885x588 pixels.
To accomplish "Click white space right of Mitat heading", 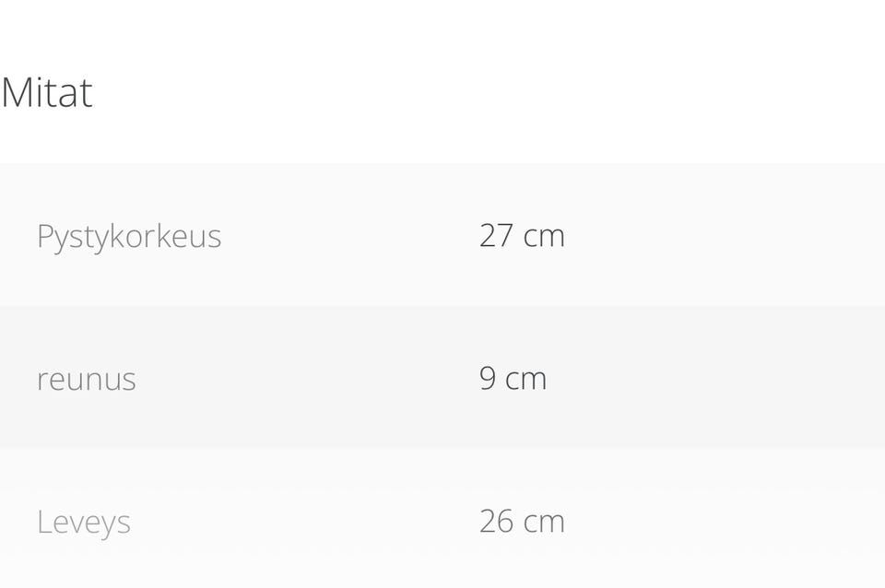I will point(461,93).
